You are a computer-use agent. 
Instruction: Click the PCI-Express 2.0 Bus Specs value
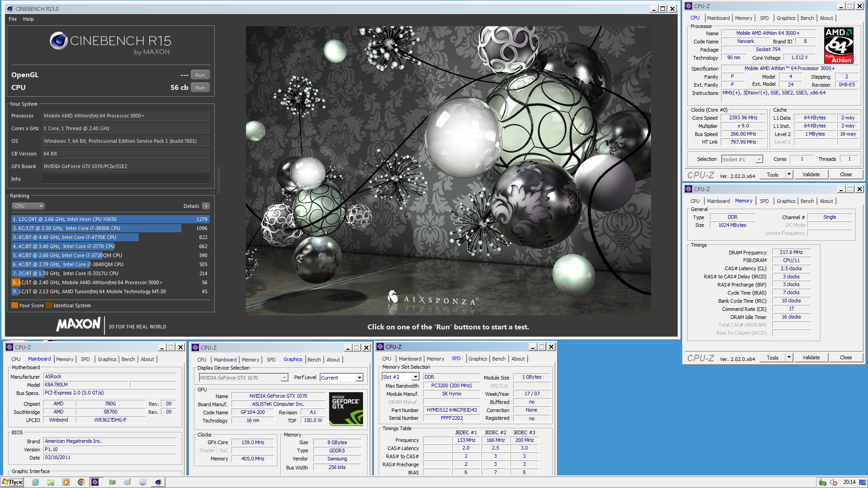coord(110,393)
